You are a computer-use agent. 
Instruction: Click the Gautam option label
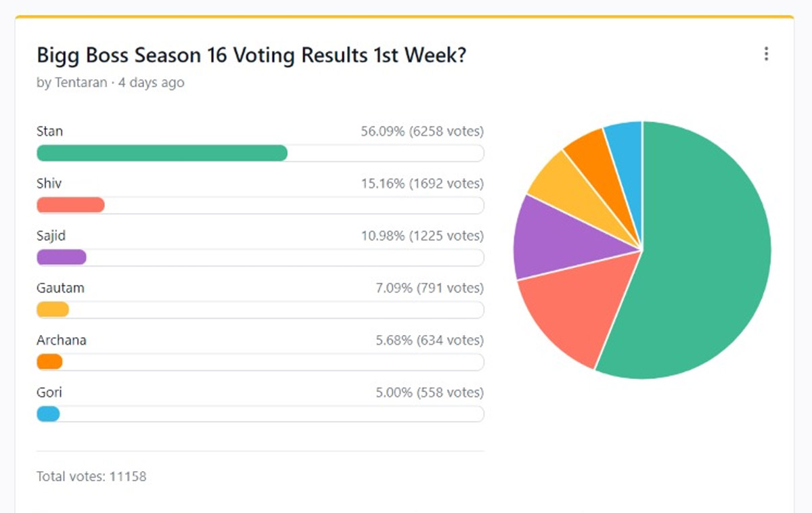tap(60, 288)
